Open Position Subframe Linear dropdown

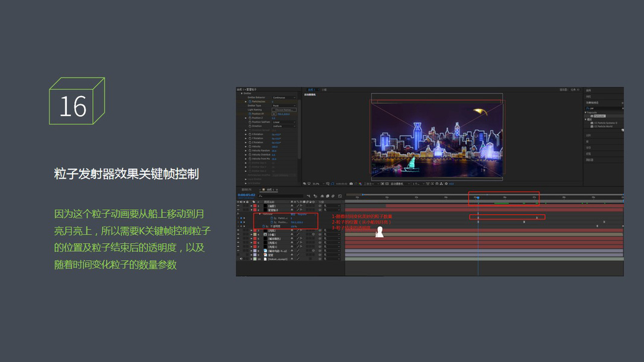pos(284,122)
